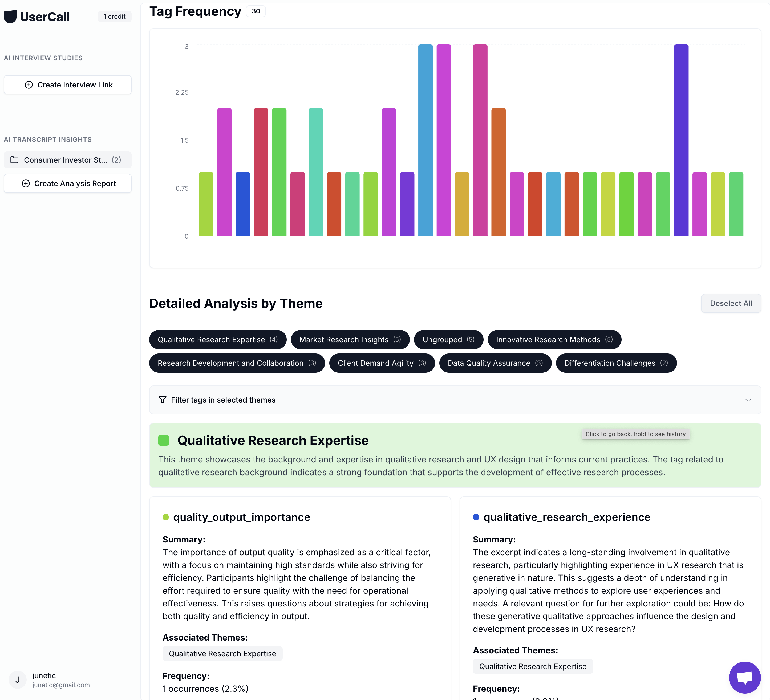This screenshot has height=700, width=770.
Task: Open the purple chat support bubble
Action: click(x=744, y=677)
